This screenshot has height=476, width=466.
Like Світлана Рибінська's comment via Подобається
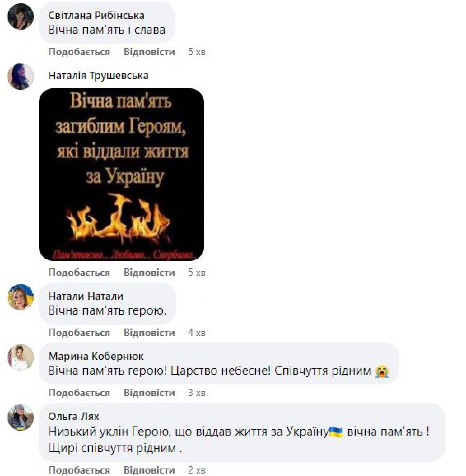(x=79, y=52)
